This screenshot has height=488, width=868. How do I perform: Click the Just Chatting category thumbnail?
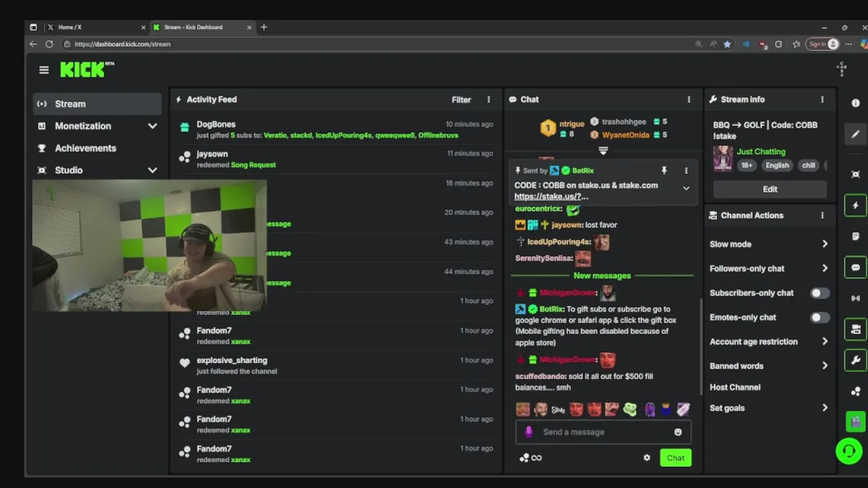[723, 159]
